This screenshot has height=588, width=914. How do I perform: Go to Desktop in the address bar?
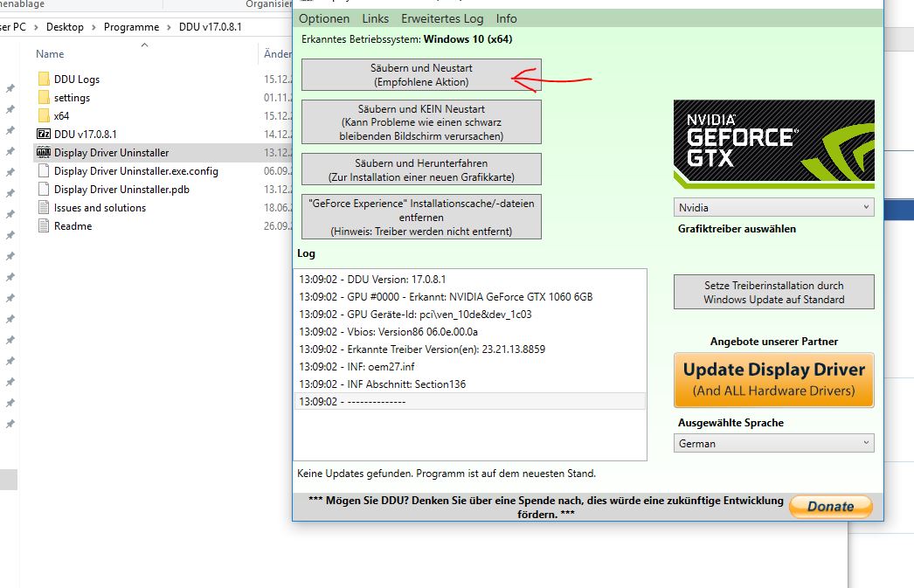(x=65, y=27)
